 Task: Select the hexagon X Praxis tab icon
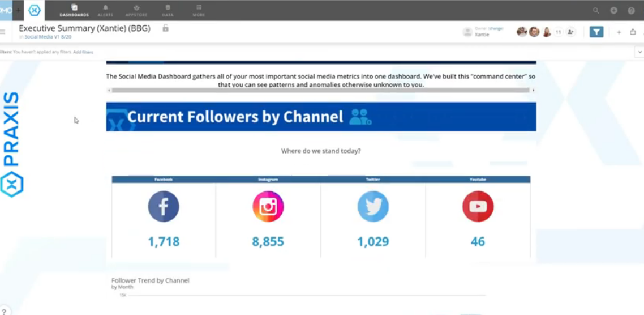(x=35, y=11)
